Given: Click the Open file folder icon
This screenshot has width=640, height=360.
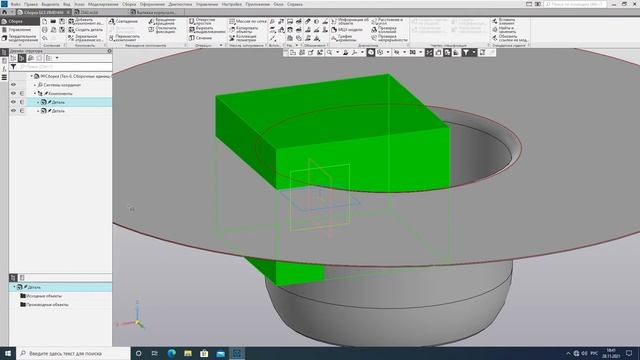Looking at the screenshot, I should pyautogui.click(x=53, y=21).
